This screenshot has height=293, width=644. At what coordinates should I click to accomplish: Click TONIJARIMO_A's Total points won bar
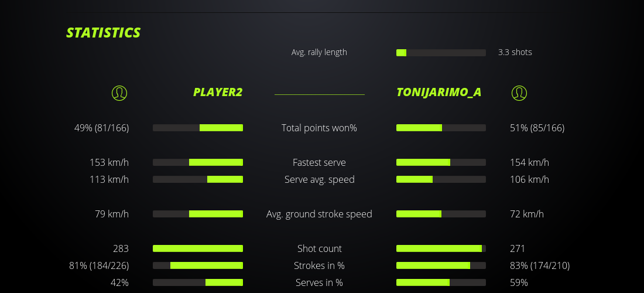[441, 128]
